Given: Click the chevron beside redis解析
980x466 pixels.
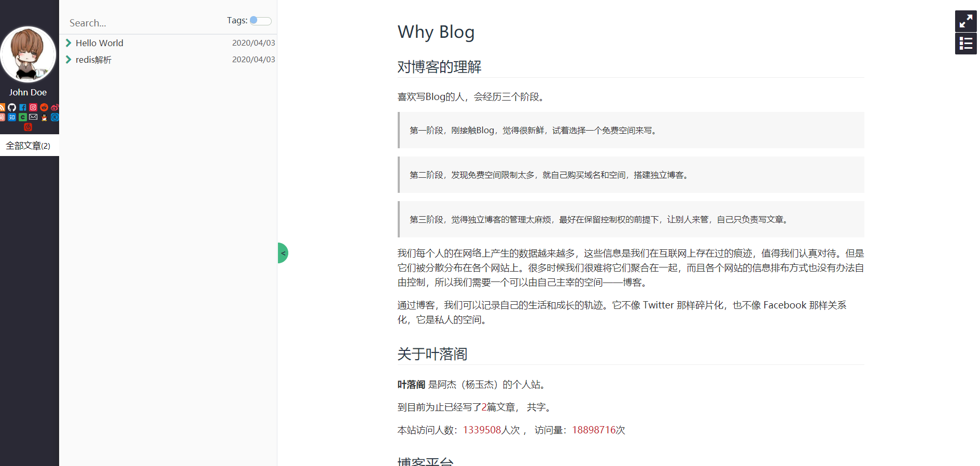Looking at the screenshot, I should coord(68,60).
